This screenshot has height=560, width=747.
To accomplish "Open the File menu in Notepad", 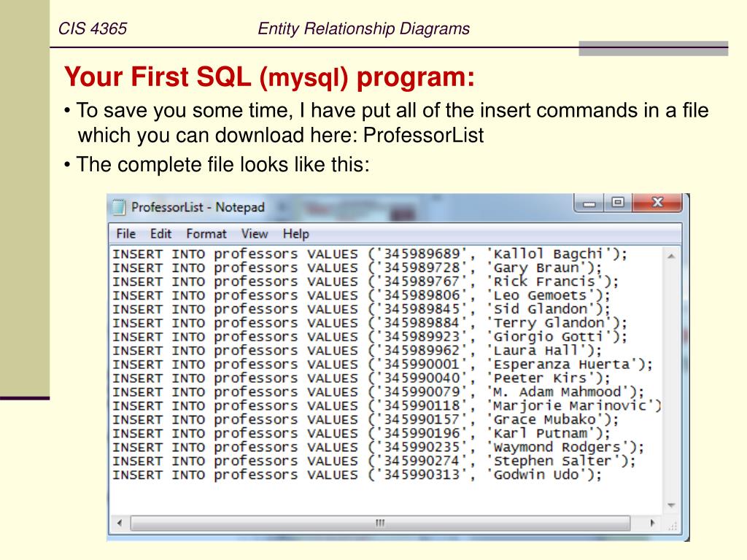I will click(x=125, y=234).
